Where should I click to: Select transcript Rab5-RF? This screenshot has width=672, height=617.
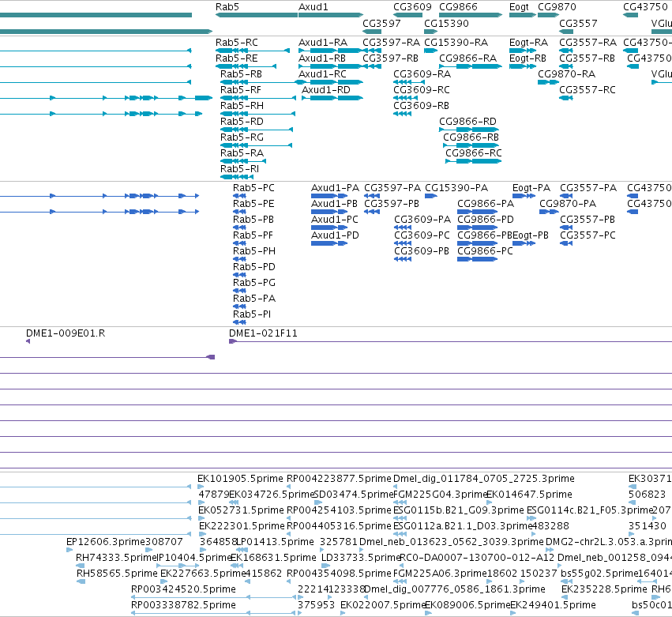click(x=240, y=90)
